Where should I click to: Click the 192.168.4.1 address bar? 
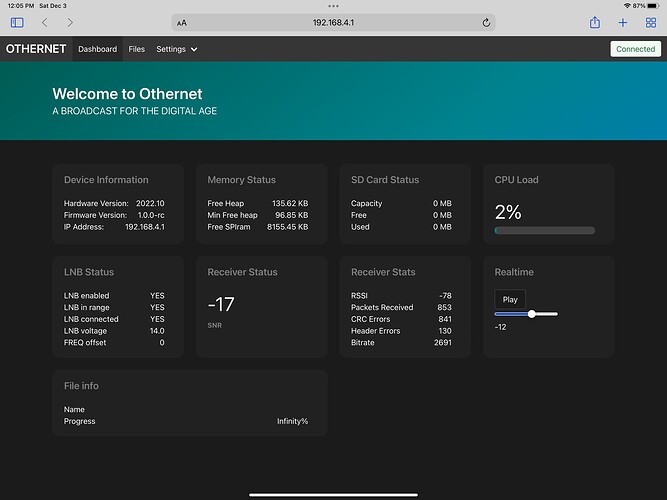click(334, 23)
